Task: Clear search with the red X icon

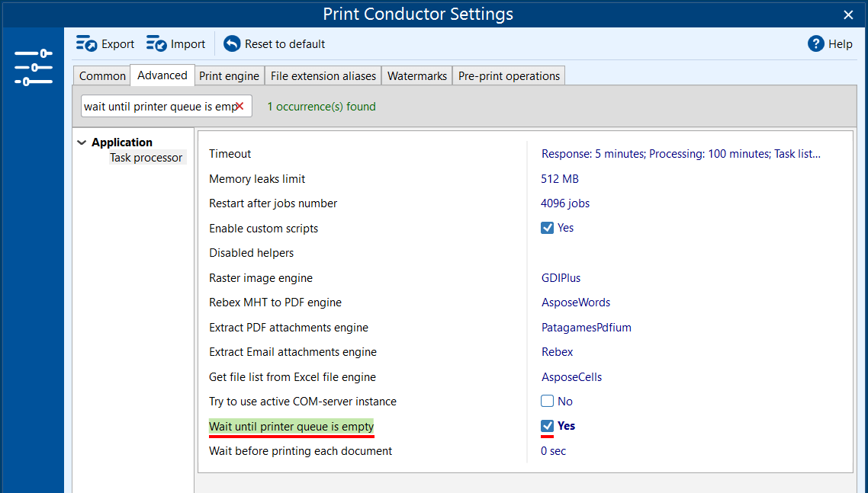Action: coord(240,107)
